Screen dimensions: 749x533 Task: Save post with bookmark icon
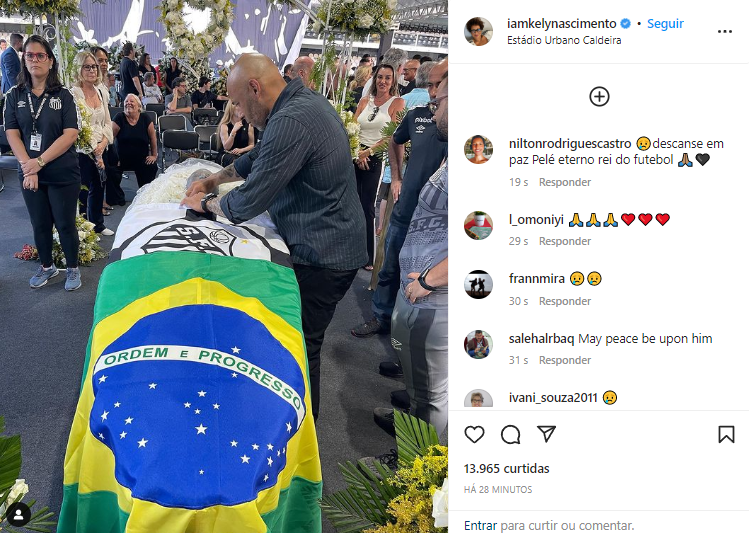coord(726,434)
